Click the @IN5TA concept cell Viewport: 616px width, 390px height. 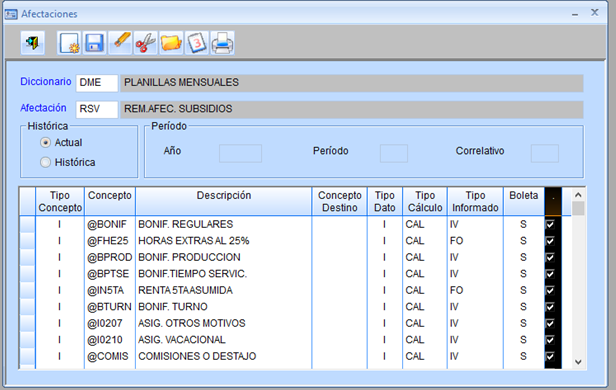[x=110, y=290]
